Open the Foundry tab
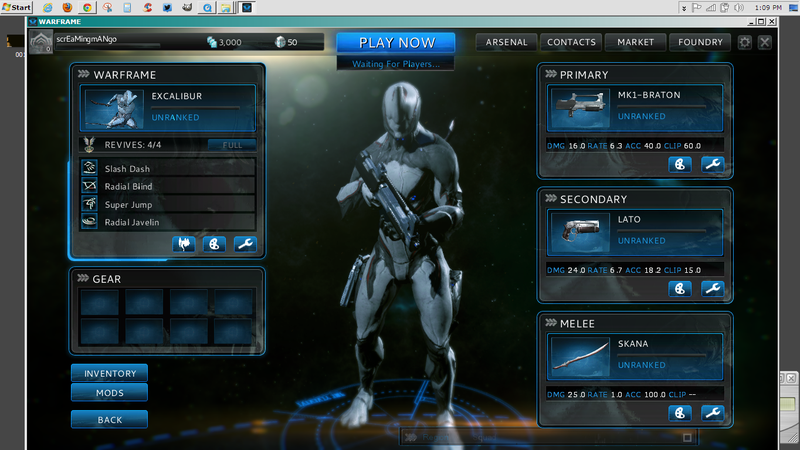 click(x=700, y=42)
